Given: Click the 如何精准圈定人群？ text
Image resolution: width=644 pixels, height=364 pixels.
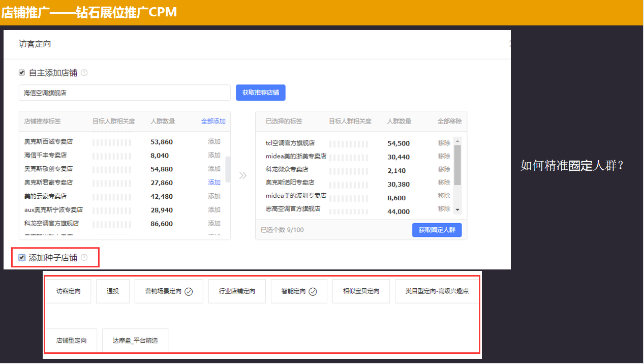Looking at the screenshot, I should point(572,165).
